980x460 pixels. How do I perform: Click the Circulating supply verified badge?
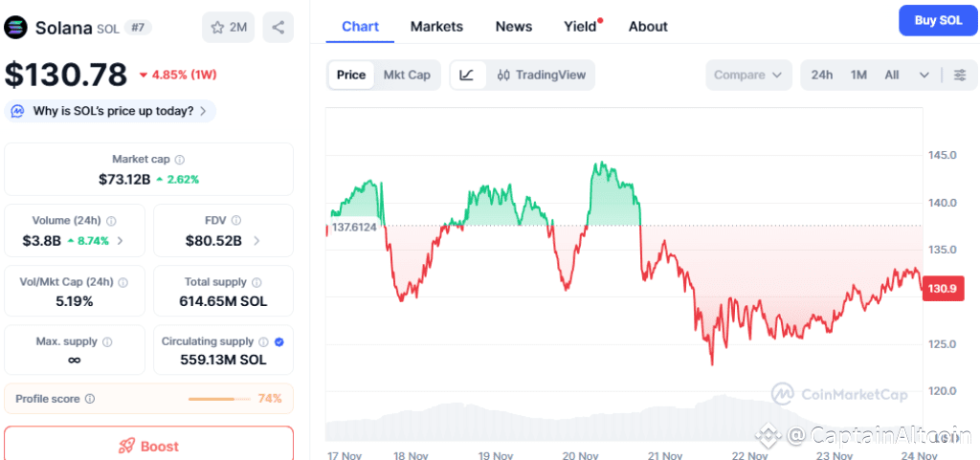[278, 341]
